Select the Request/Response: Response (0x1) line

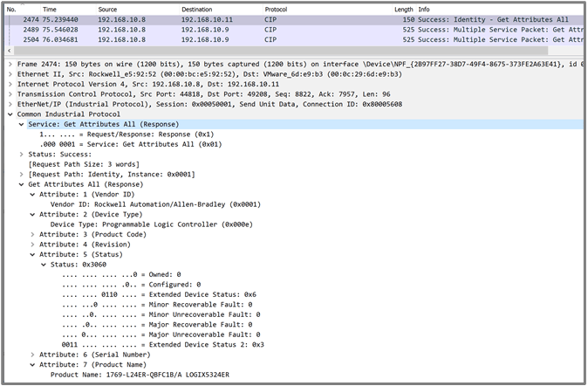click(126, 134)
